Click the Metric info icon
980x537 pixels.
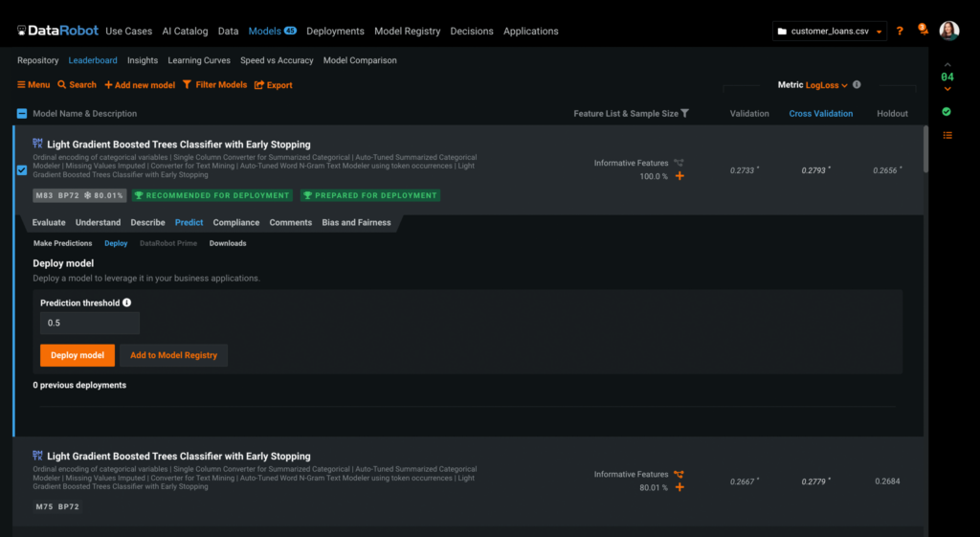click(857, 84)
